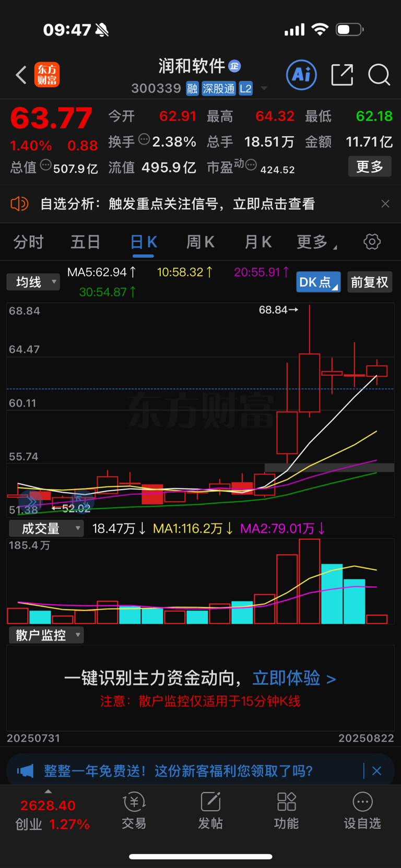Tap the 30:54.87 moving average value
Image resolution: width=401 pixels, height=868 pixels.
108,292
